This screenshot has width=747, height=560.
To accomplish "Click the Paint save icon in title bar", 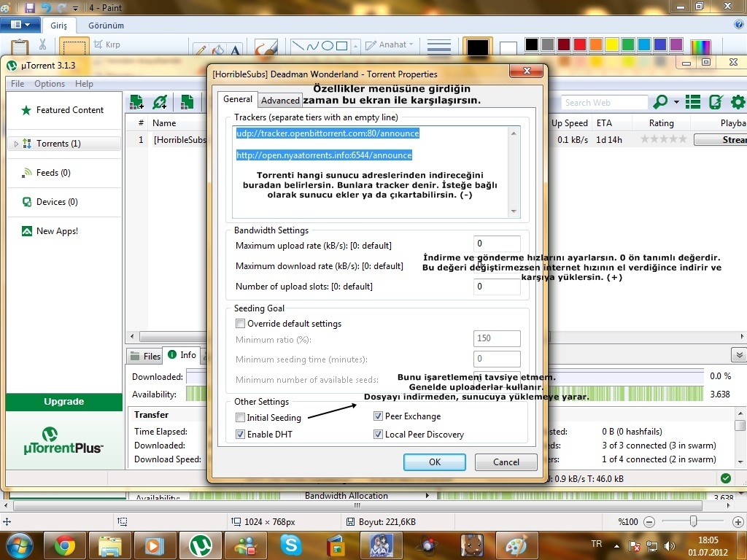I will point(29,7).
